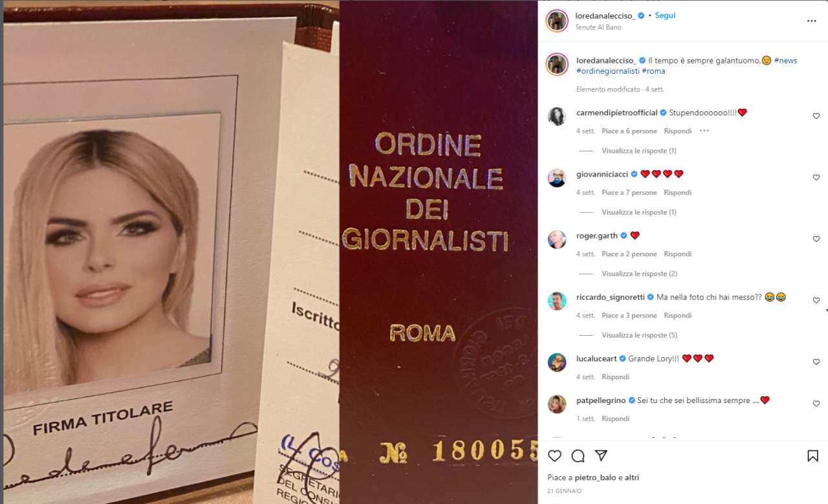828x504 pixels.
Task: Open the comment bubble icon
Action: (578, 455)
